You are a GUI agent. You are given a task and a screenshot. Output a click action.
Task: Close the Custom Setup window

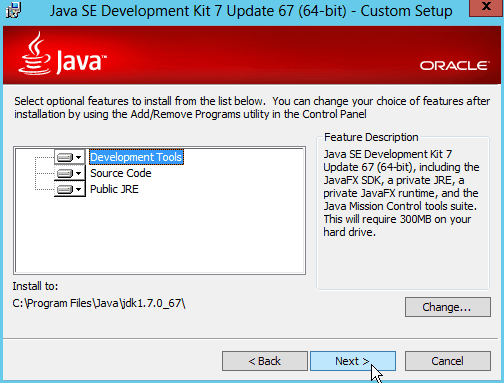click(x=486, y=7)
